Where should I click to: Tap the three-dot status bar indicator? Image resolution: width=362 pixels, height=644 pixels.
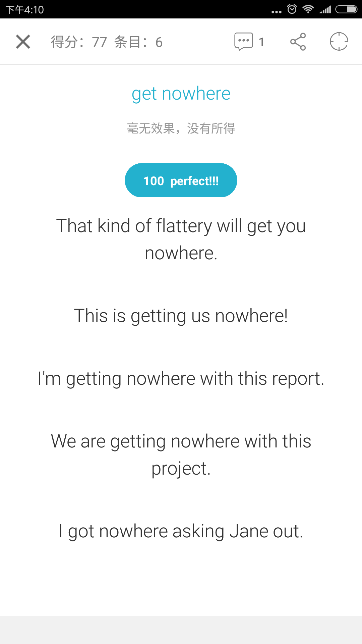(277, 12)
